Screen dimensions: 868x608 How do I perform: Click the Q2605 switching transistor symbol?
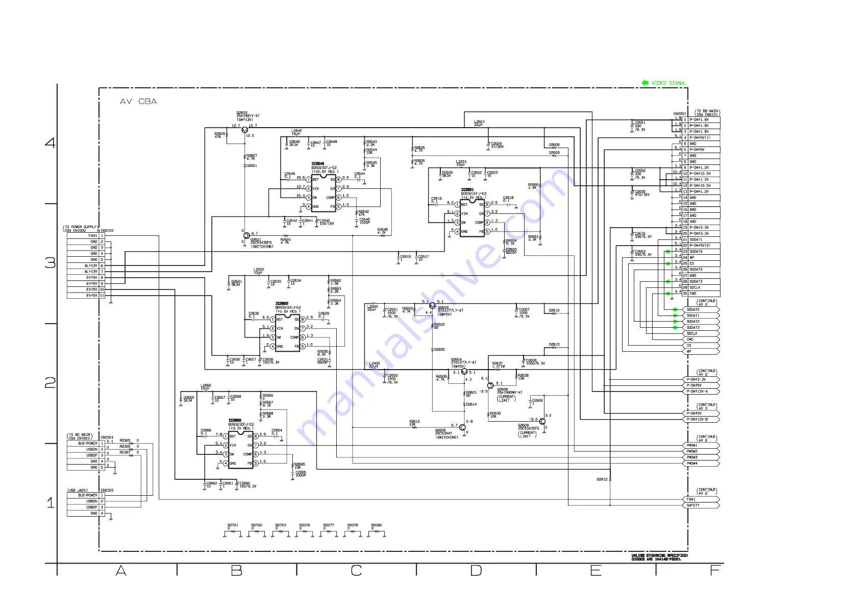point(462,427)
